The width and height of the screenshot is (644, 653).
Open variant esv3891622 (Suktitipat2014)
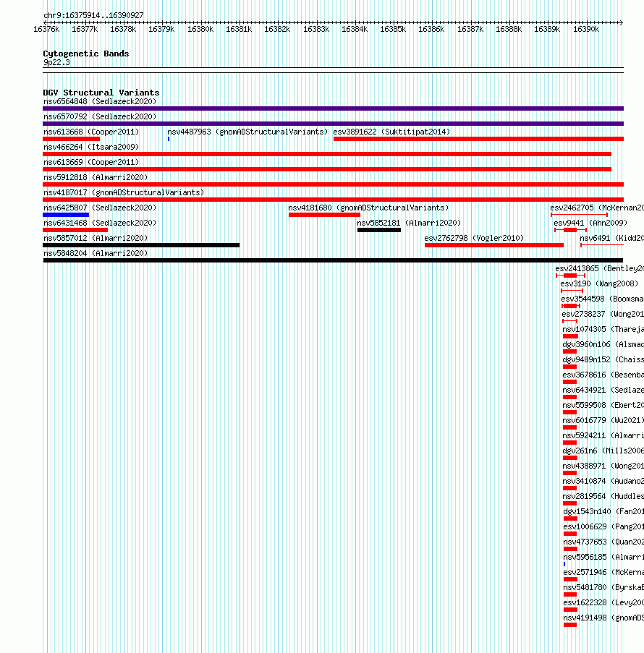(391, 132)
